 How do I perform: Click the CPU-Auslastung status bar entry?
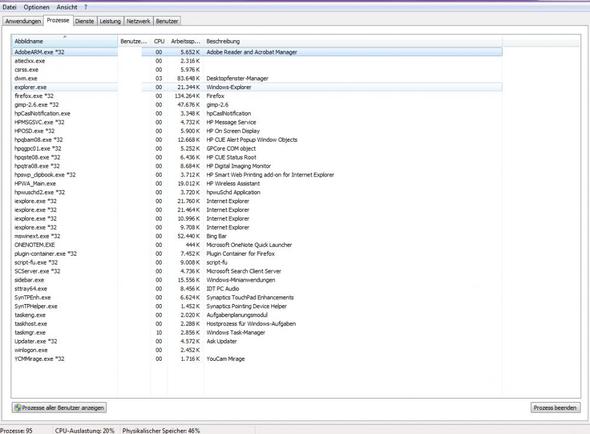pyautogui.click(x=85, y=430)
